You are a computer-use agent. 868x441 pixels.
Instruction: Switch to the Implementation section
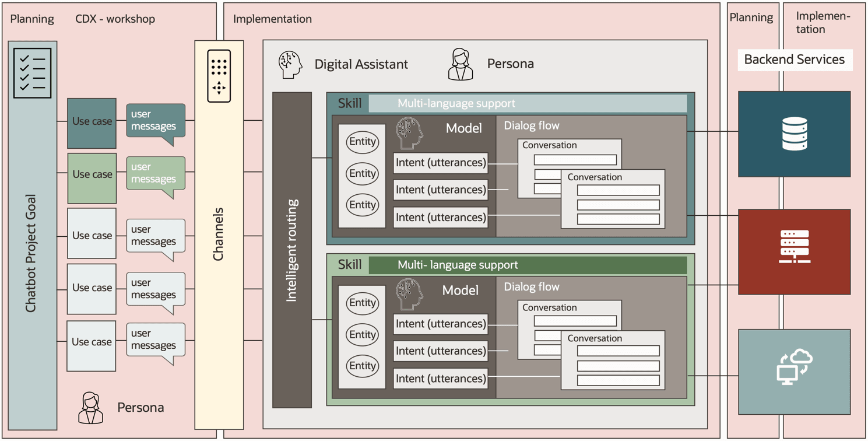[x=272, y=19]
